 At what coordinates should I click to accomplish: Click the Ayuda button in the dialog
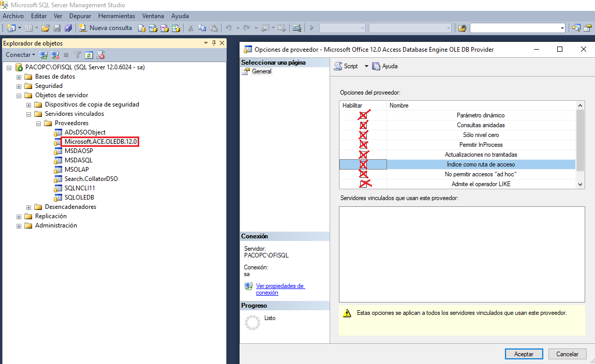tap(385, 66)
